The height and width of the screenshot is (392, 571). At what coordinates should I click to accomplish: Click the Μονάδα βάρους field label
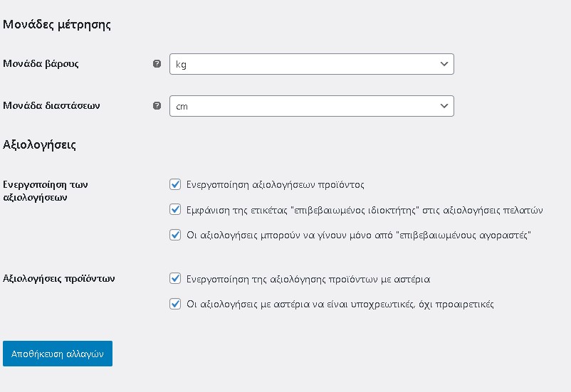click(41, 64)
